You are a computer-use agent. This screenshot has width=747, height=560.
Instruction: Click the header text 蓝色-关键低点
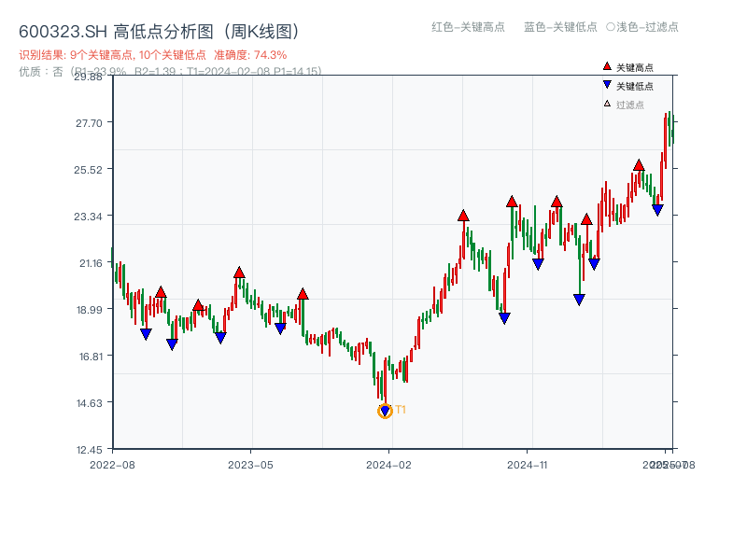(560, 27)
